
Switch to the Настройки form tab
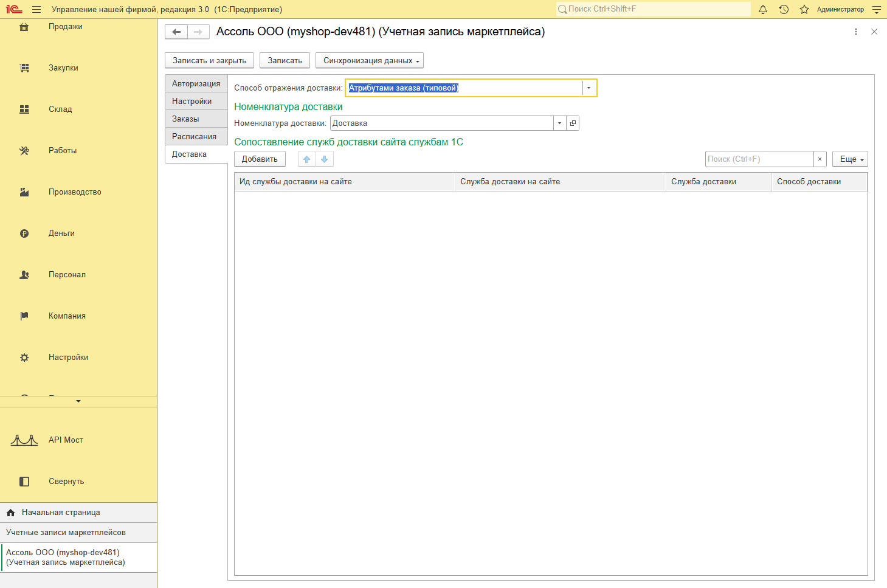pyautogui.click(x=196, y=102)
